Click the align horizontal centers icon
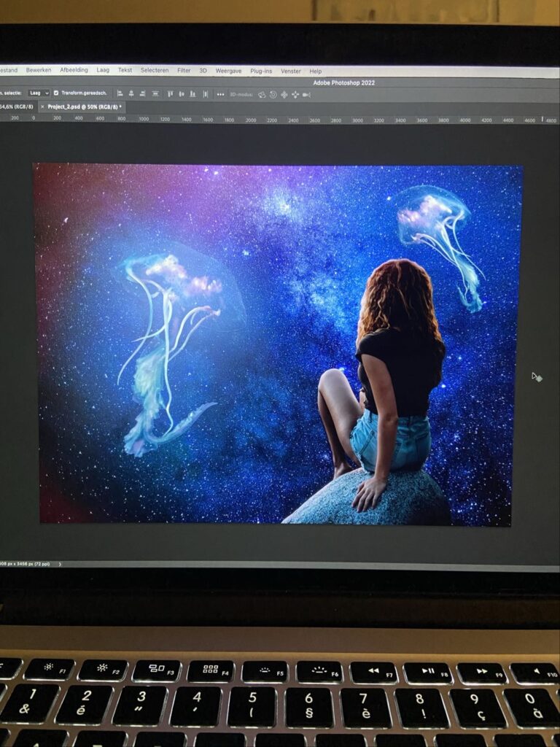The height and width of the screenshot is (747, 560). point(131,93)
